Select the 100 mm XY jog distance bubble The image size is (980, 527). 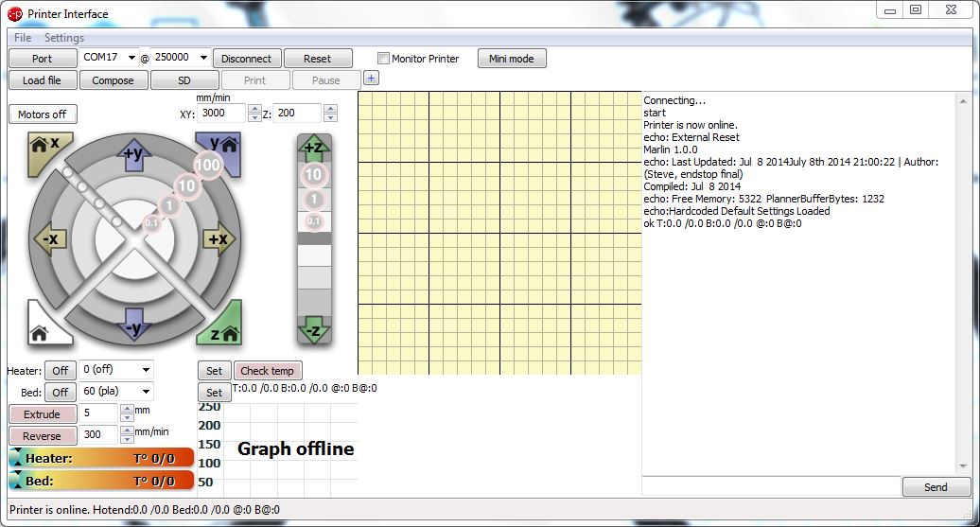coord(207,165)
